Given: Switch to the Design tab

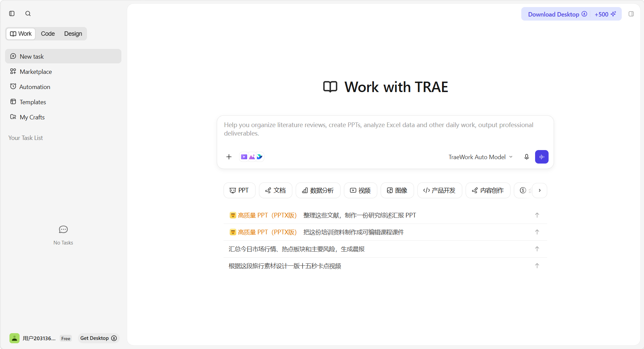Looking at the screenshot, I should [73, 34].
